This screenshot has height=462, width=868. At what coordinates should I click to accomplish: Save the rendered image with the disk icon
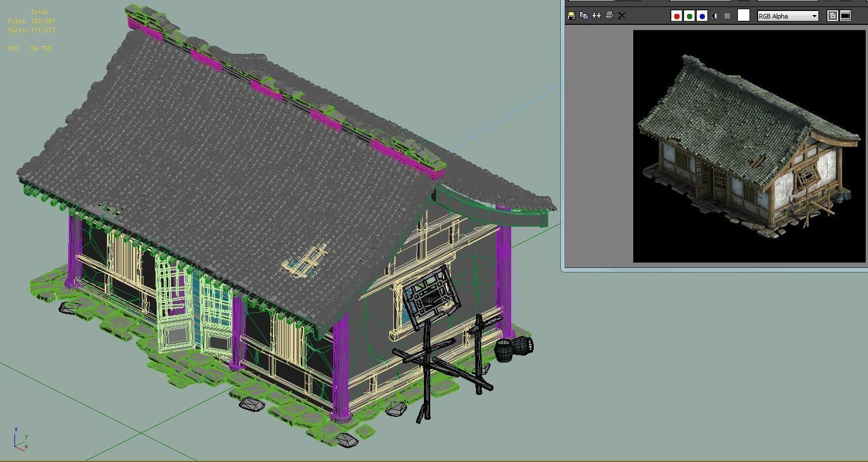tap(571, 16)
